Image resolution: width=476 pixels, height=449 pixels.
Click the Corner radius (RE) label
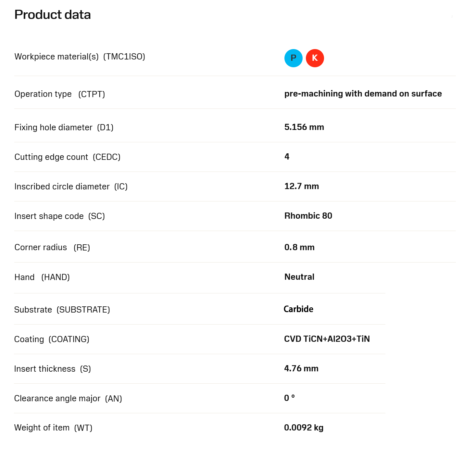coord(52,248)
